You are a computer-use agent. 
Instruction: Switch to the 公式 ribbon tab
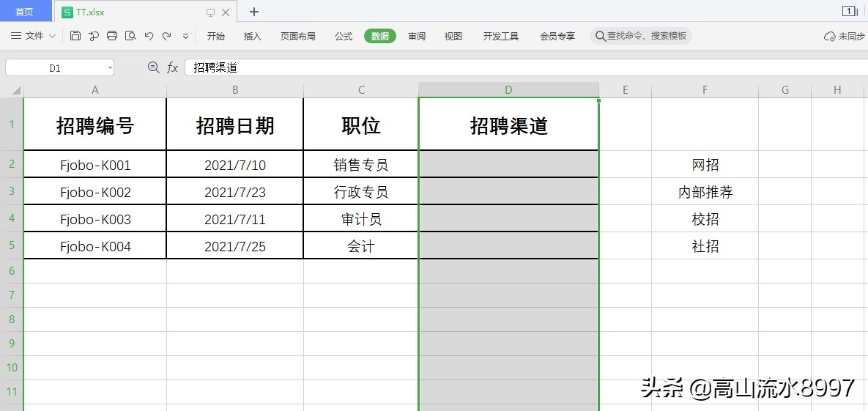344,36
